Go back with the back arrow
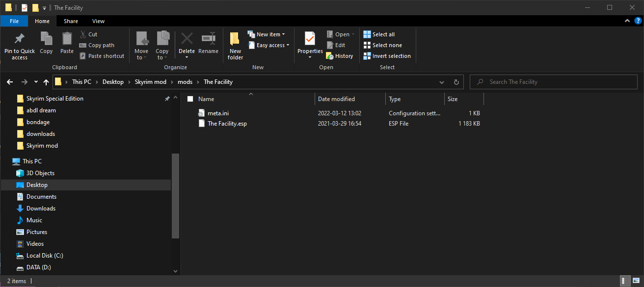The image size is (644, 287). (x=10, y=82)
